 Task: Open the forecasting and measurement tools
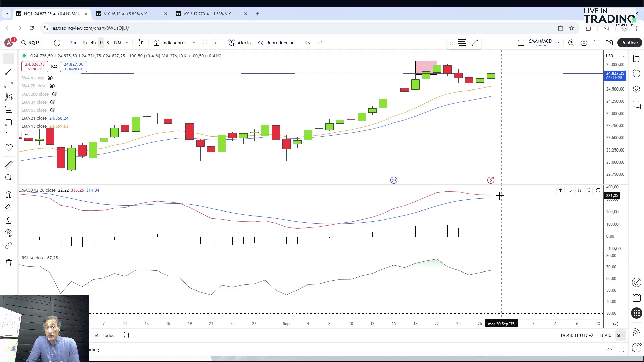coord(9,110)
